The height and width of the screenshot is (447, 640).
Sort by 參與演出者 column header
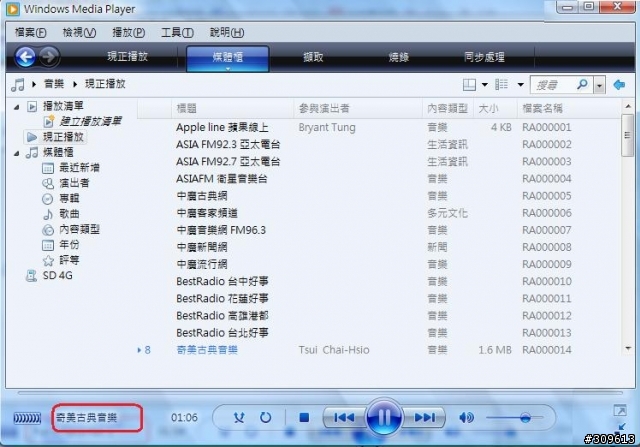(358, 108)
